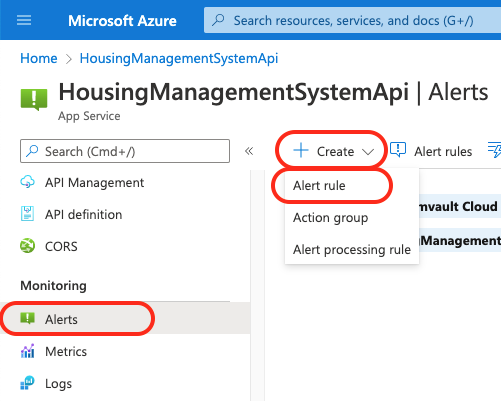Click the 'Management' highlighted row text
This screenshot has width=501, height=401.
click(x=460, y=240)
